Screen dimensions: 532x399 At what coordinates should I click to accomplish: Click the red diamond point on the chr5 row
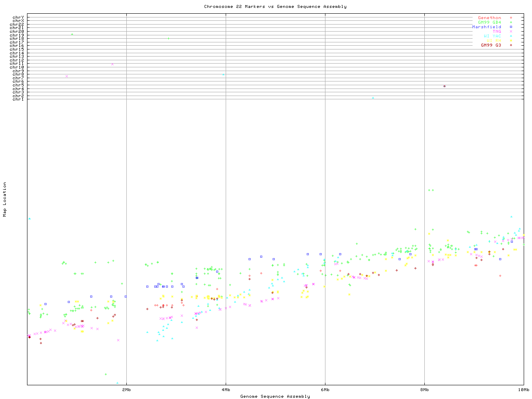coord(444,86)
